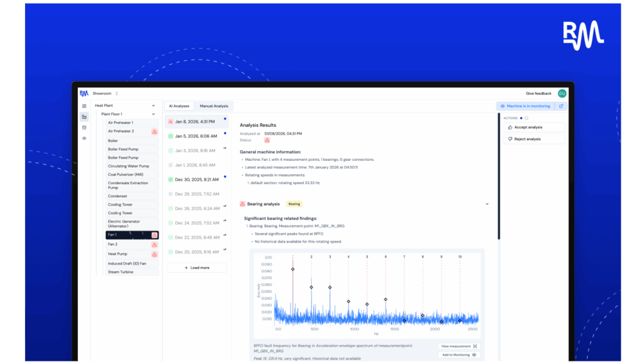The image size is (644, 362).
Task: Select the folder icon in the left sidebar
Action: 84,116
